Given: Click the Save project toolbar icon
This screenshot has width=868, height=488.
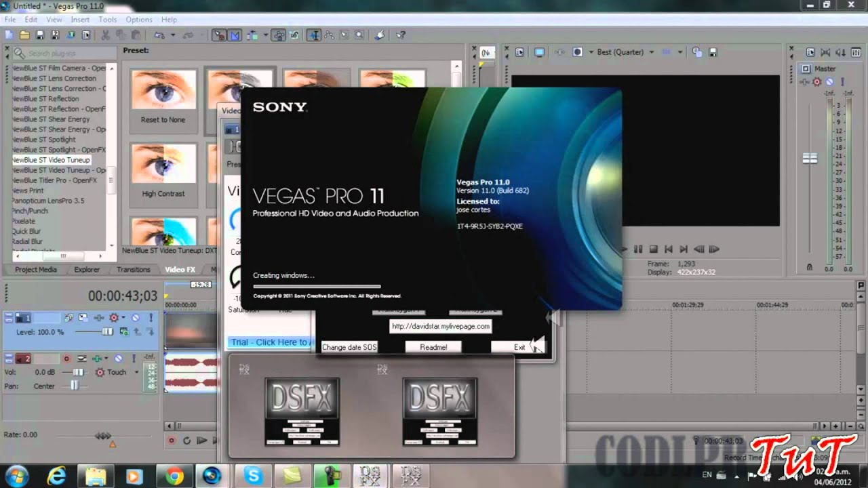Looking at the screenshot, I should pyautogui.click(x=40, y=35).
